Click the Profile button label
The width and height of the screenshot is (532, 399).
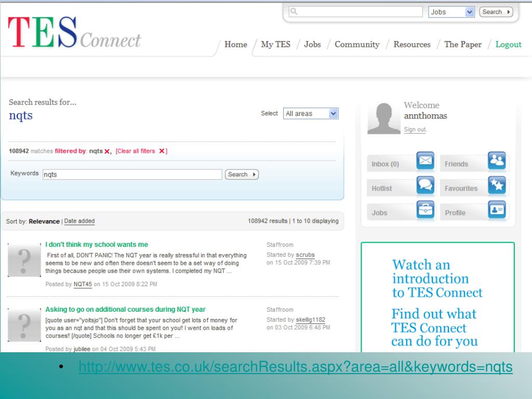pos(455,212)
